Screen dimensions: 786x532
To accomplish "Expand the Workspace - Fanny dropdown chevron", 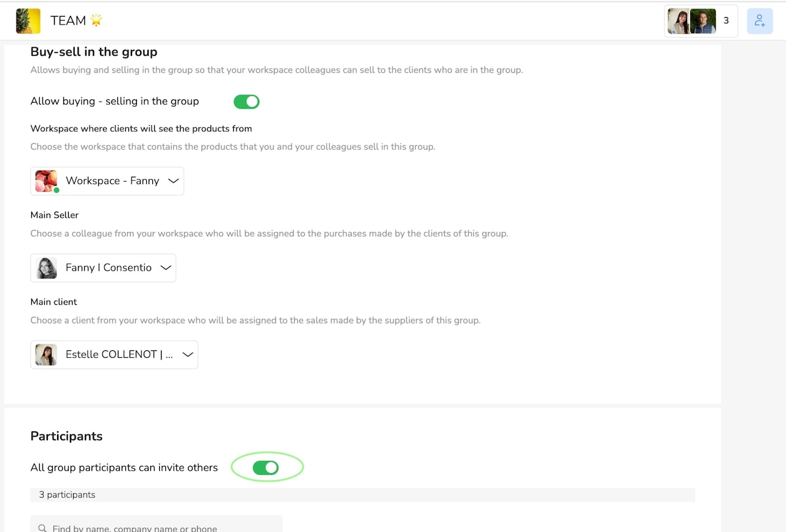I will (x=173, y=181).
